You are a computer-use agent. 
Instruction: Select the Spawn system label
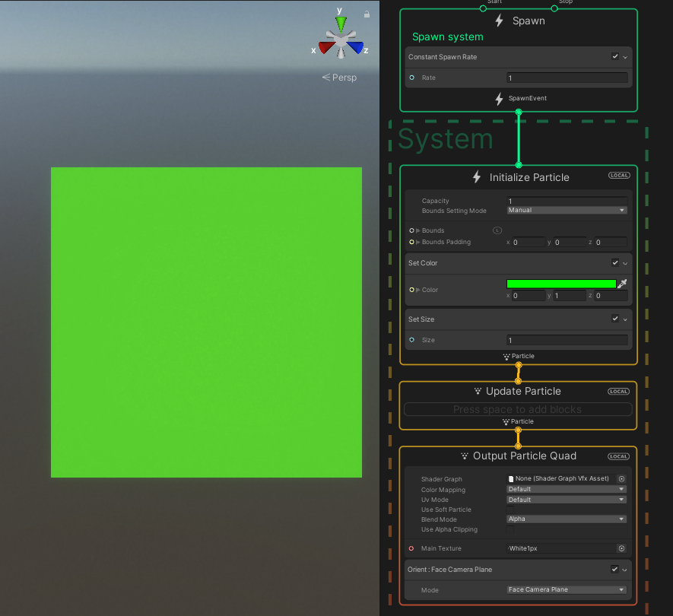(448, 37)
